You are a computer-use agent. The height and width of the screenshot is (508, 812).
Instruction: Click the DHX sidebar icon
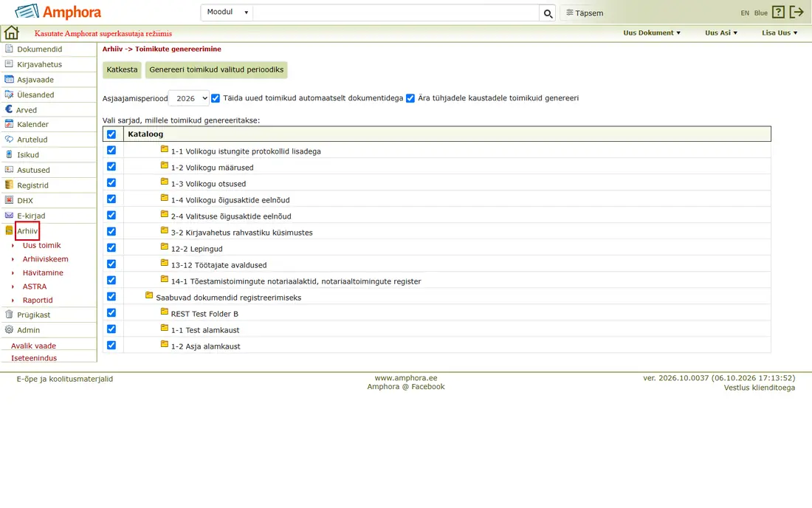tap(9, 200)
